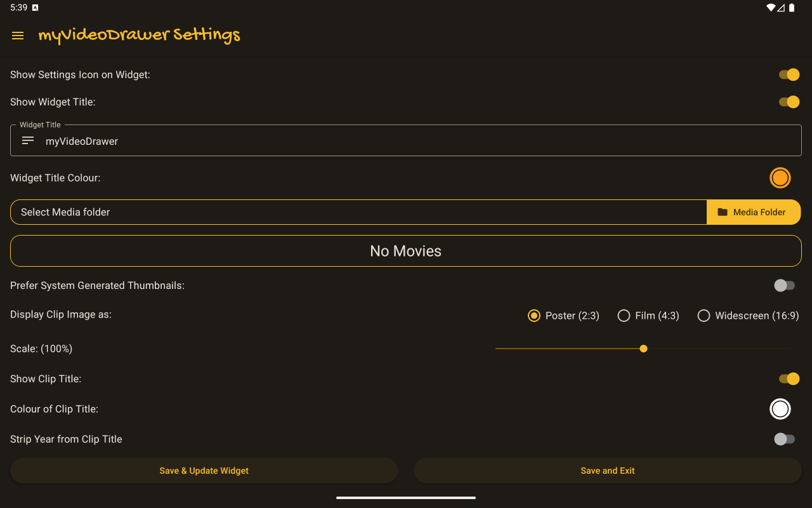Click the Widget Title text field
812x508 pixels.
point(406,141)
